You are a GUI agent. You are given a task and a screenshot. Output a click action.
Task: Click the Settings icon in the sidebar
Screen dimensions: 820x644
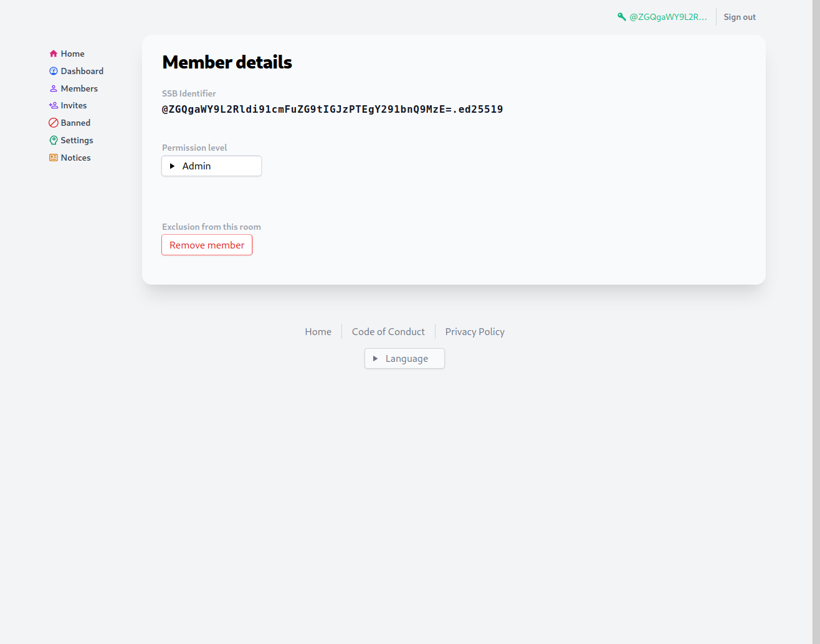53,140
